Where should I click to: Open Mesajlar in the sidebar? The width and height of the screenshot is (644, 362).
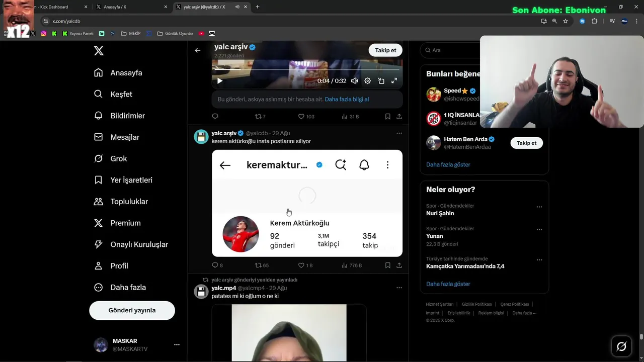click(117, 137)
